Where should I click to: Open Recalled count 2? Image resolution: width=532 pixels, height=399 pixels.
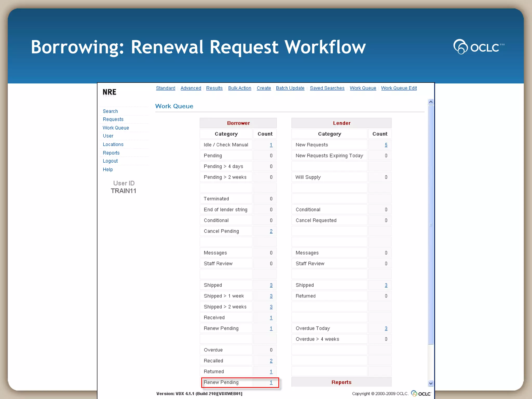tap(271, 361)
